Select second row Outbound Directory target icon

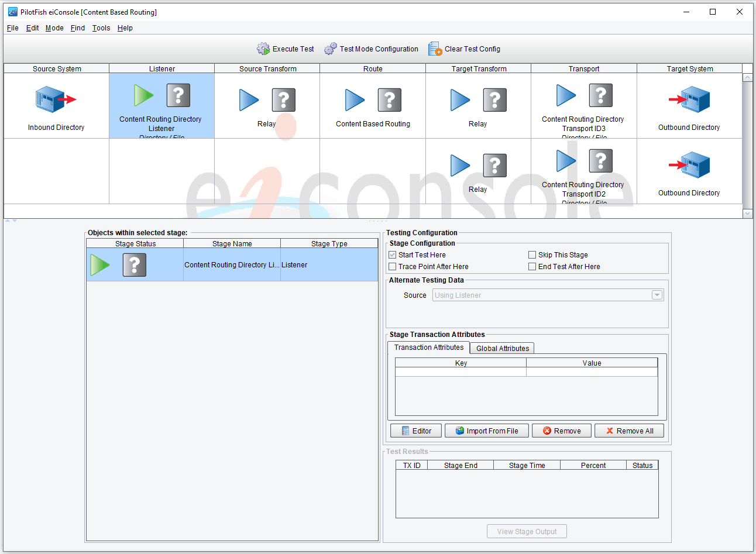pyautogui.click(x=689, y=166)
